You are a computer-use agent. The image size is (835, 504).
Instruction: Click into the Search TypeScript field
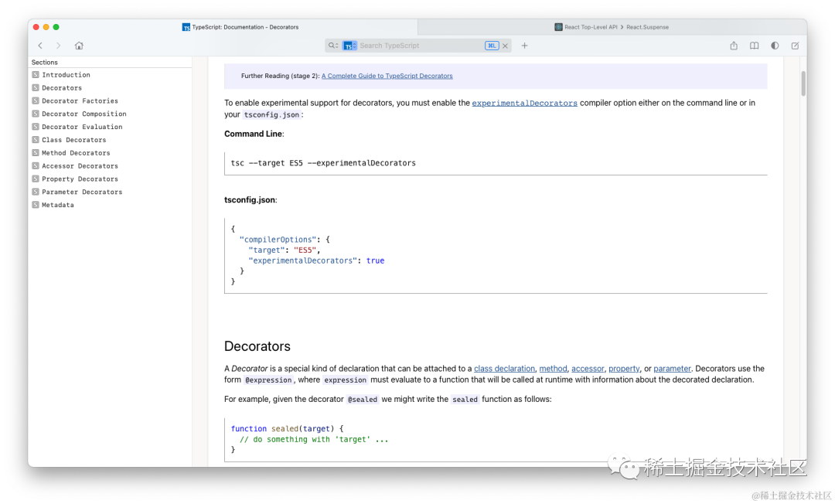[417, 46]
